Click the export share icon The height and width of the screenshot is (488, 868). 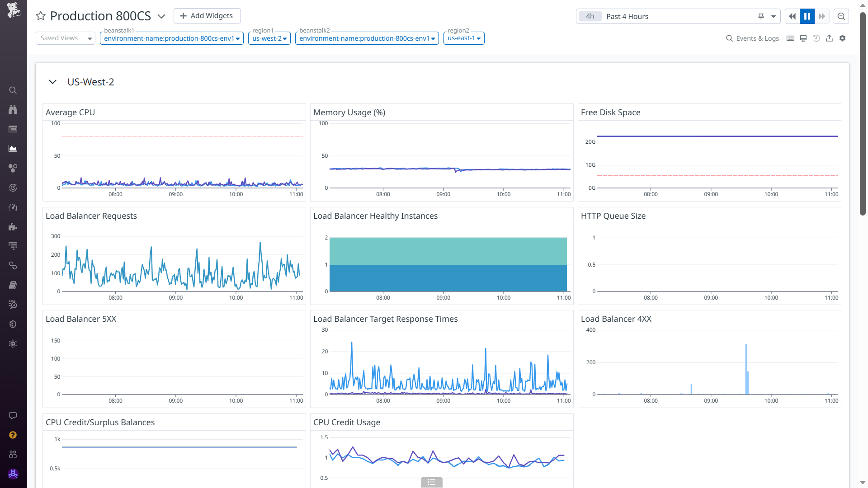(829, 38)
